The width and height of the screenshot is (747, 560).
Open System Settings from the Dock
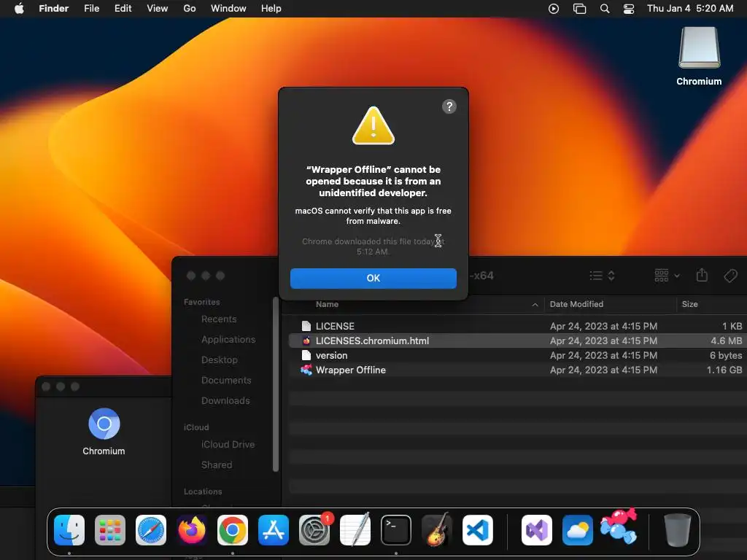pos(314,530)
